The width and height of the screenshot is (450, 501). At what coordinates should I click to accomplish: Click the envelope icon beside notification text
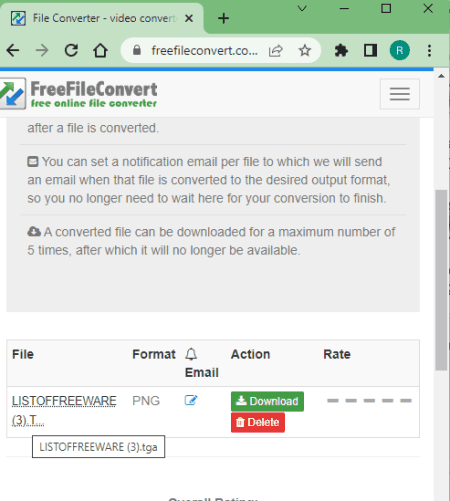[x=33, y=162]
